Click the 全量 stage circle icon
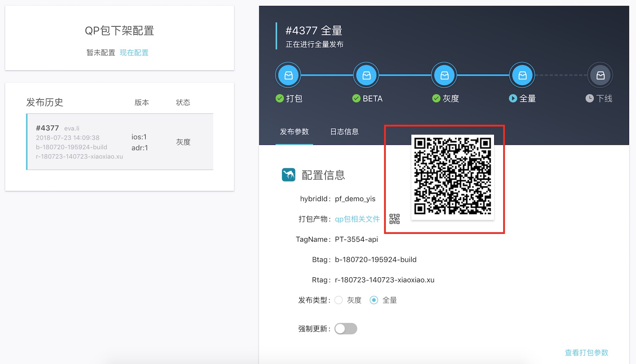The image size is (636, 364). coord(522,75)
